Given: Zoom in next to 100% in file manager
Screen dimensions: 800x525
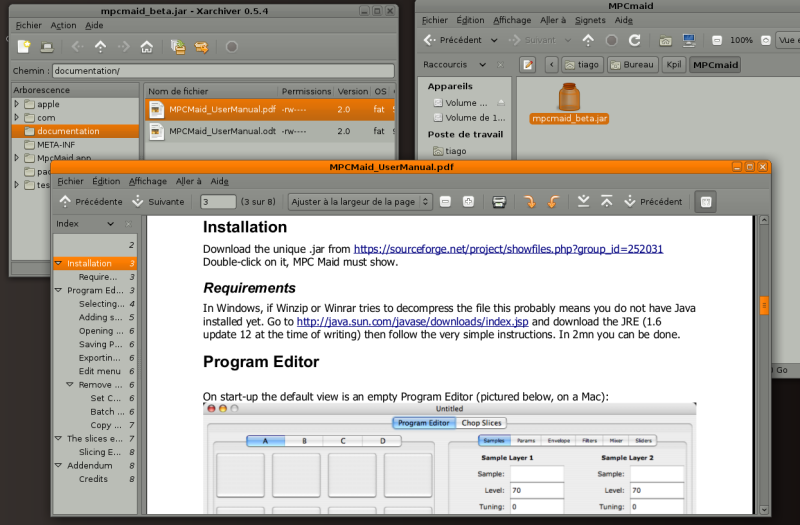Looking at the screenshot, I should pos(765,40).
